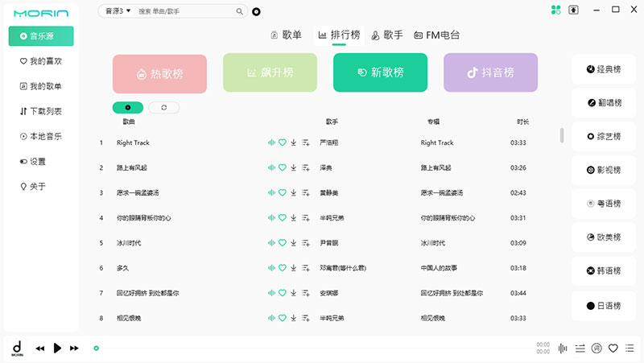Open the play queue list icon
Screen dimensions: 644x363
[580, 349]
